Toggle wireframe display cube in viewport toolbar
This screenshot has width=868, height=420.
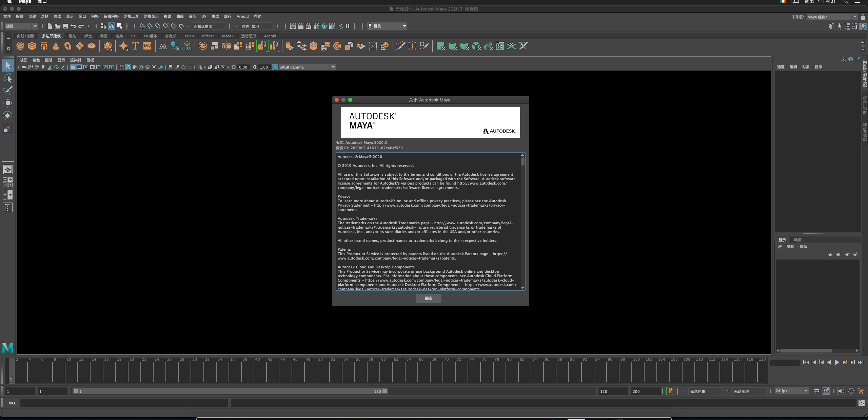[122, 67]
